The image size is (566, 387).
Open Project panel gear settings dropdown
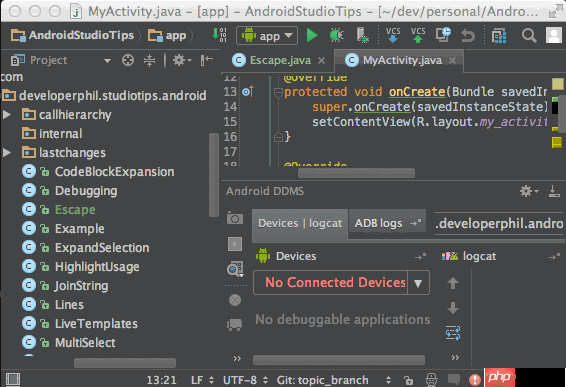(x=182, y=60)
